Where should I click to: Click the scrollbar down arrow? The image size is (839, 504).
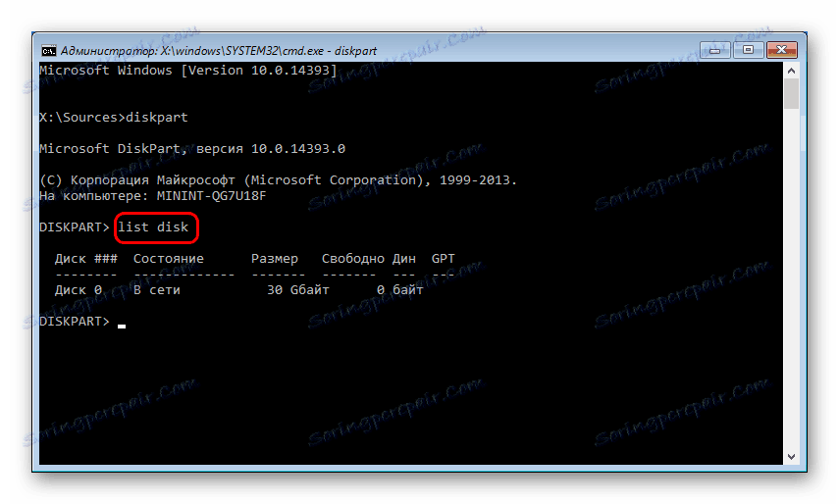pyautogui.click(x=791, y=457)
